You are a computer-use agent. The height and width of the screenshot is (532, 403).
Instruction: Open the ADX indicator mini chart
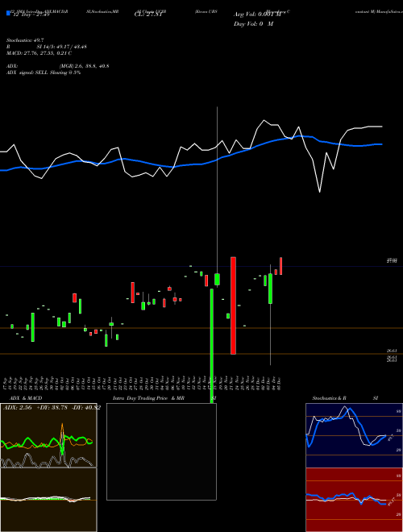[x=48, y=435]
